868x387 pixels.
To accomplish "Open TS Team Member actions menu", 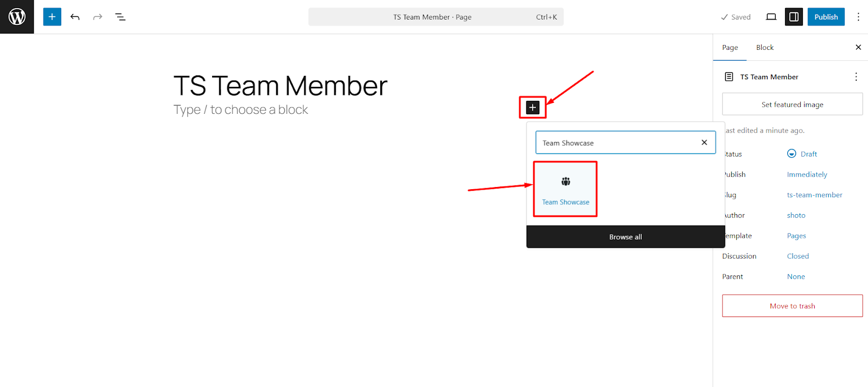I will tap(856, 77).
